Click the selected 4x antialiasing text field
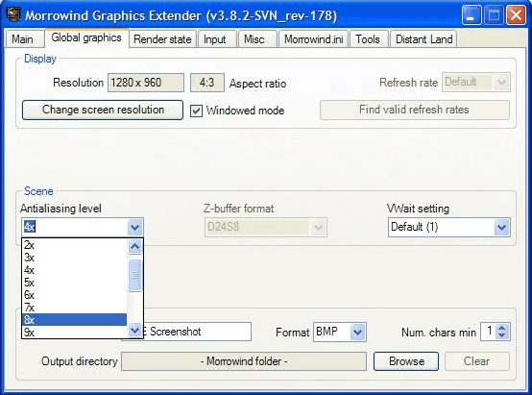The image size is (532, 395). point(75,227)
